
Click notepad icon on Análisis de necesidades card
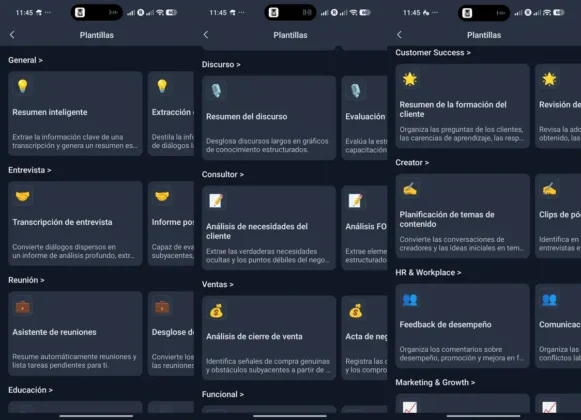216,201
